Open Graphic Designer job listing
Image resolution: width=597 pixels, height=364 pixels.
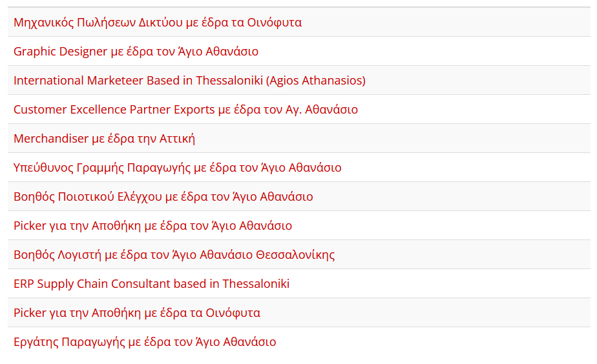click(136, 52)
